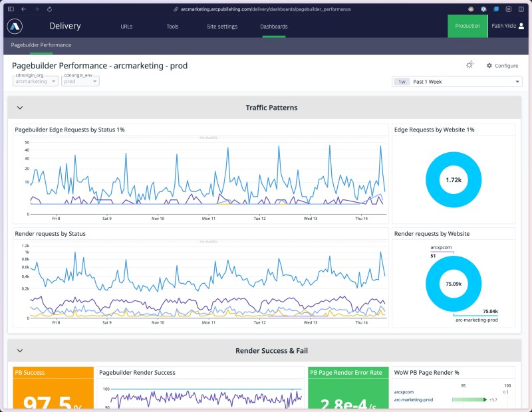Viewport: 532px width, 412px height.
Task: Click the Arc logo home icon
Action: click(x=15, y=26)
